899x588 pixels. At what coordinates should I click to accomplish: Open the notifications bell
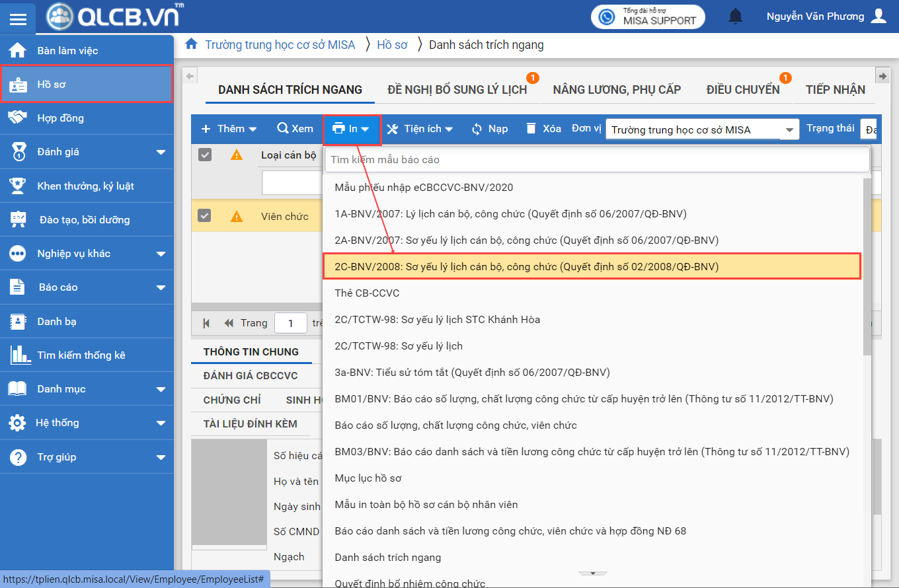(735, 17)
